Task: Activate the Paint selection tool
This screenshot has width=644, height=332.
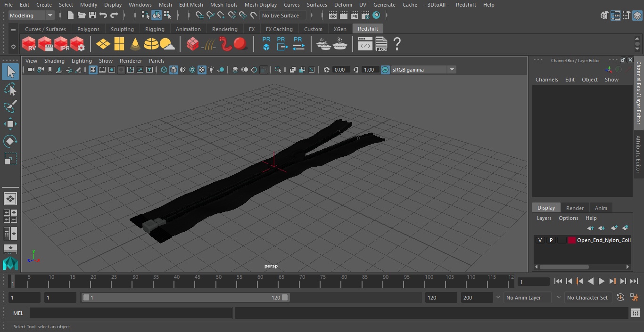Action: point(10,106)
